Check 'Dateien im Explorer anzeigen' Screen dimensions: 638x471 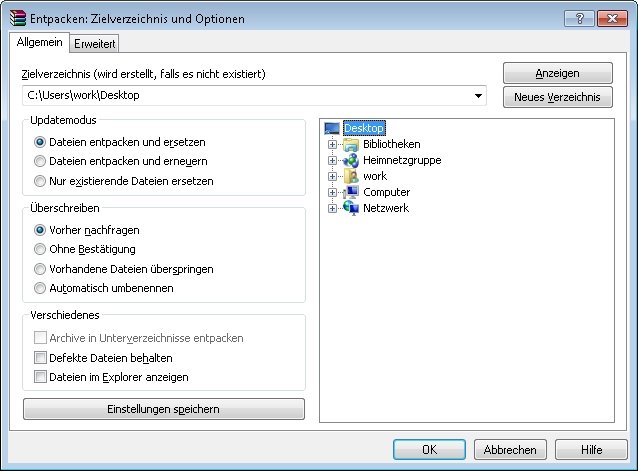coord(40,377)
